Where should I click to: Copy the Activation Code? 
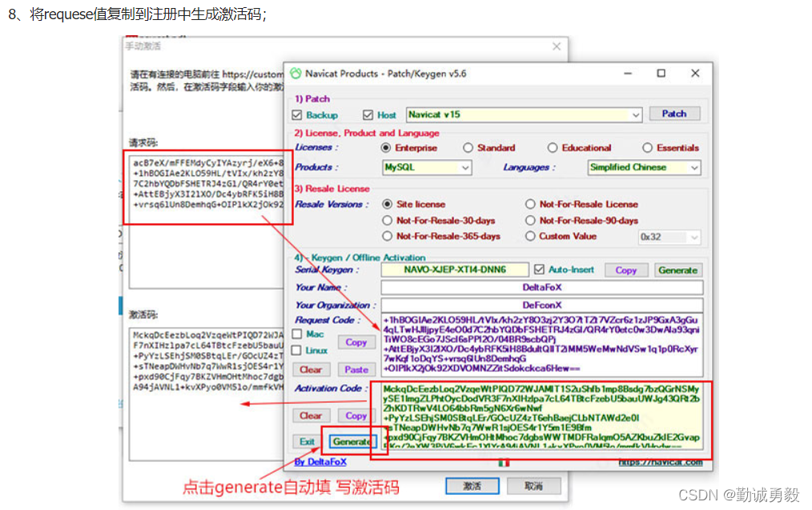(x=356, y=416)
